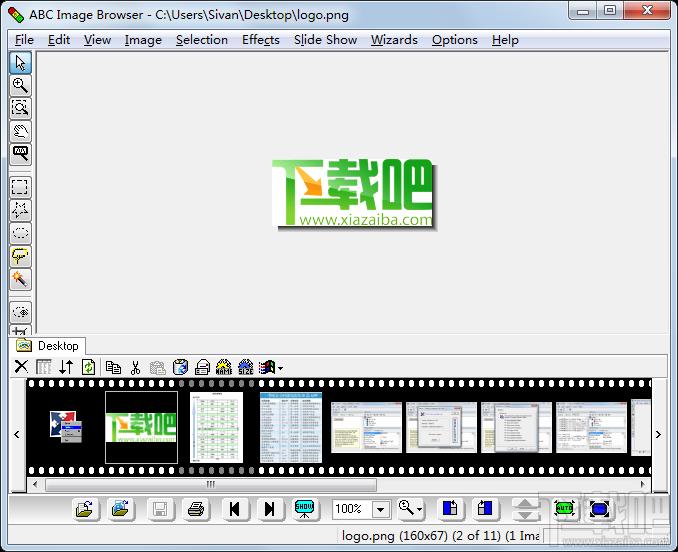This screenshot has width=678, height=552.
Task: Click the open file folder button
Action: [x=85, y=509]
